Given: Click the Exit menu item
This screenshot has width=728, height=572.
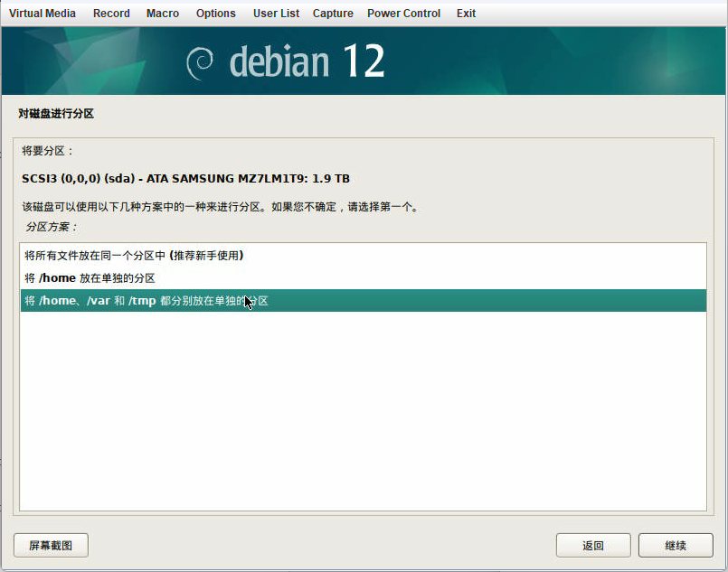Looking at the screenshot, I should [466, 14].
